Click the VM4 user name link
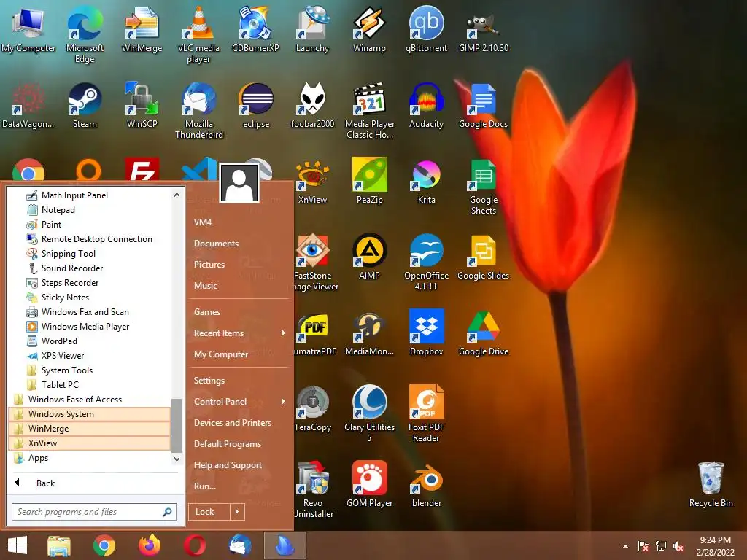 pos(203,222)
